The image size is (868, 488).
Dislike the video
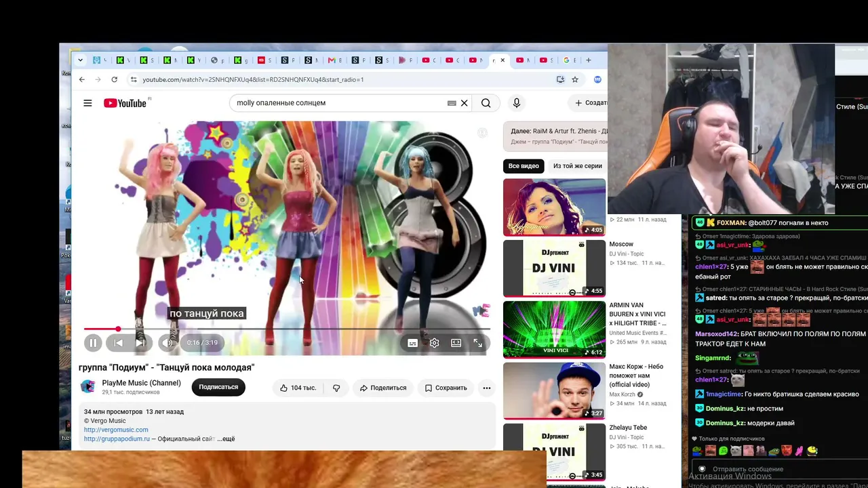336,388
